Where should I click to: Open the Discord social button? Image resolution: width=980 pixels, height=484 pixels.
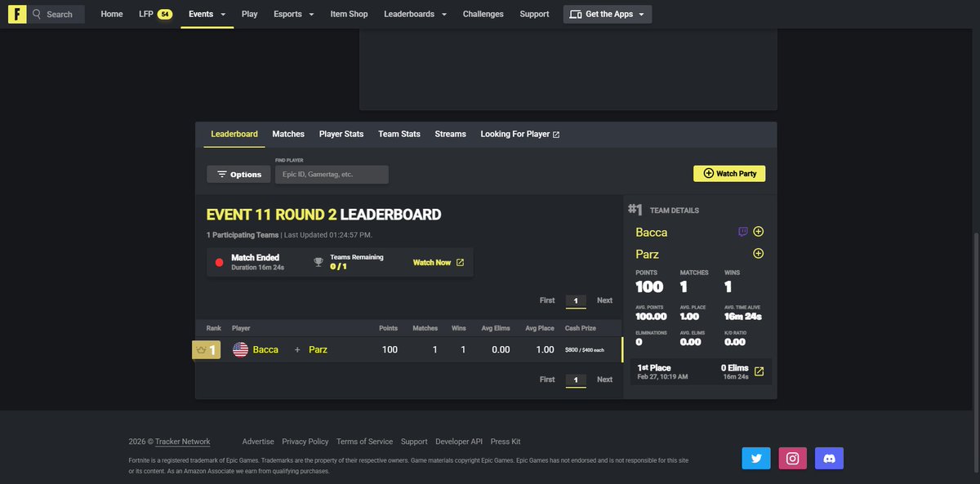(829, 459)
